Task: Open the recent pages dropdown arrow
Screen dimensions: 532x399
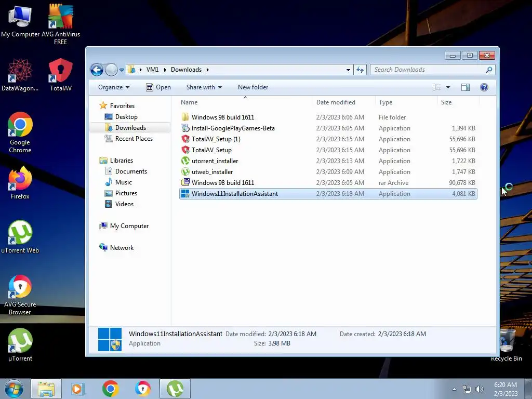Action: click(x=122, y=70)
